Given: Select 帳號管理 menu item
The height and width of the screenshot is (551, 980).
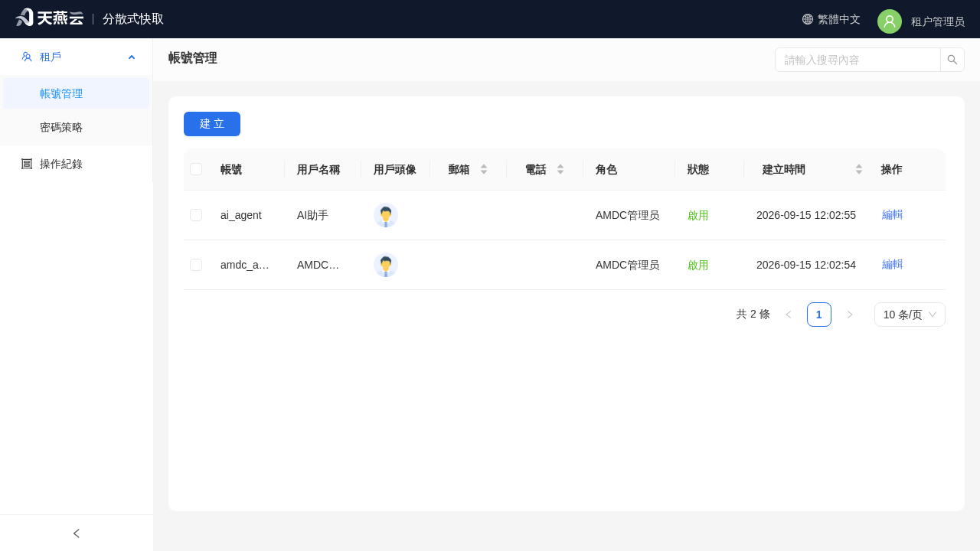Looking at the screenshot, I should coord(77,93).
